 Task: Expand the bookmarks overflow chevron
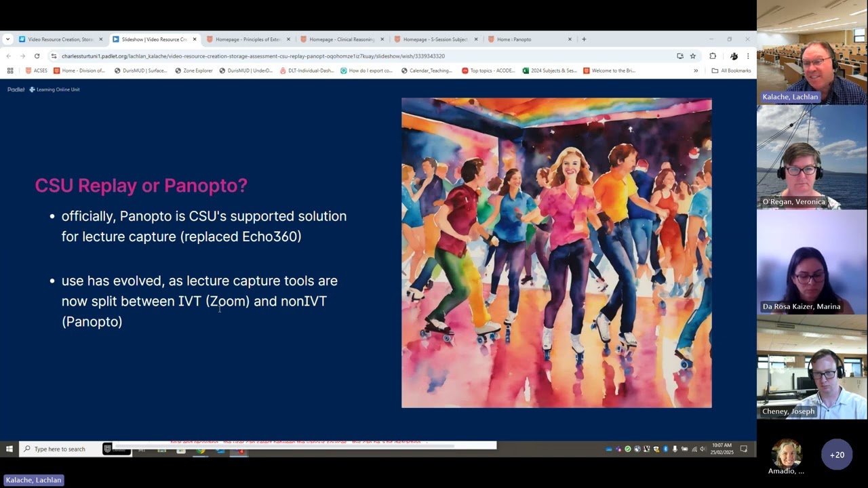pos(696,70)
